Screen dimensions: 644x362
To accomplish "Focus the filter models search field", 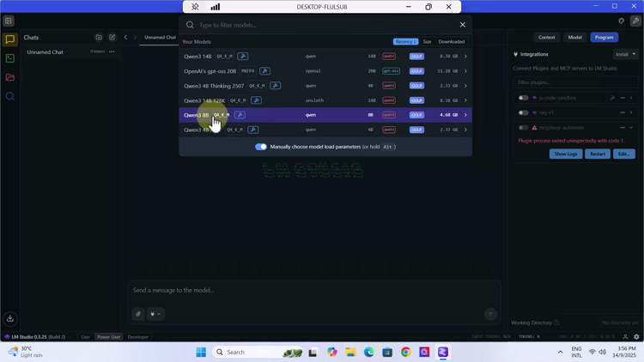I will point(325,25).
